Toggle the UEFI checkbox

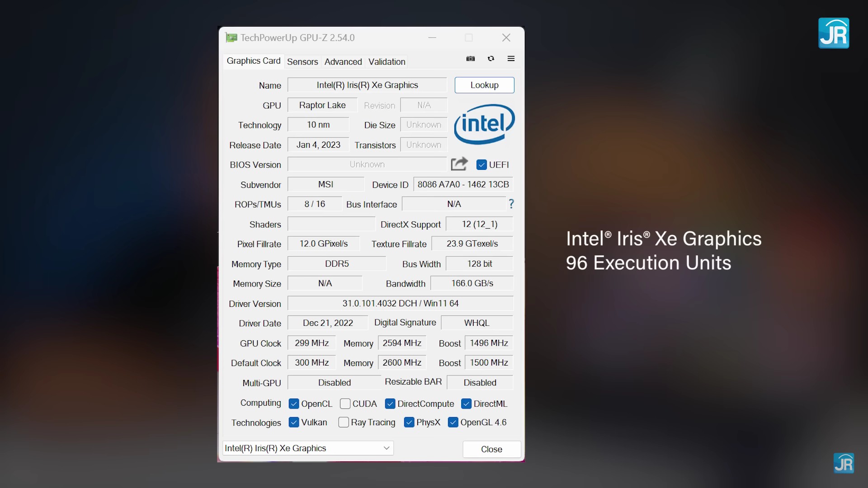point(481,165)
